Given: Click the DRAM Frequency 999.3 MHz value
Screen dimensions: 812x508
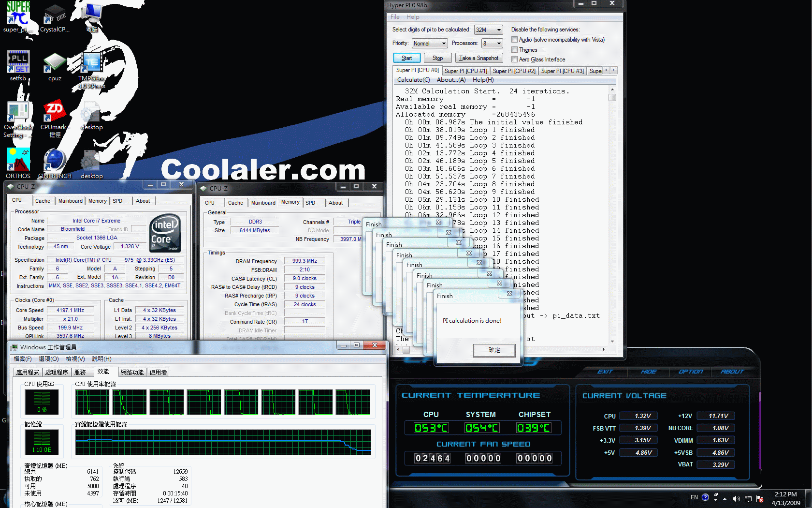Looking at the screenshot, I should coord(304,261).
